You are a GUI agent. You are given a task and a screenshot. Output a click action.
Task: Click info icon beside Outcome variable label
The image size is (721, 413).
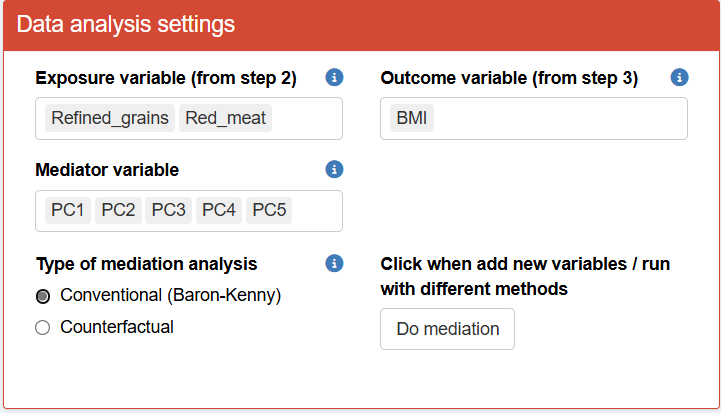point(680,78)
